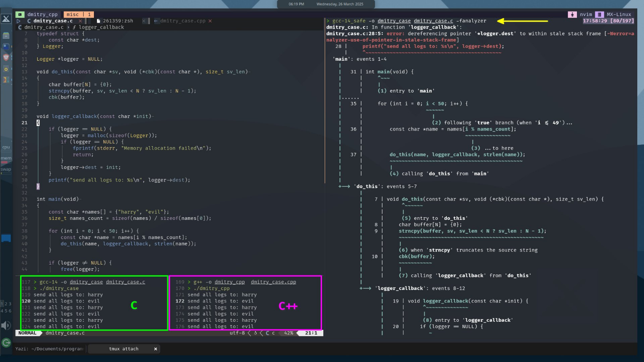Image resolution: width=644 pixels, height=362 pixels.
Task: Click the utf-8 encoding in statusline
Action: click(x=237, y=333)
